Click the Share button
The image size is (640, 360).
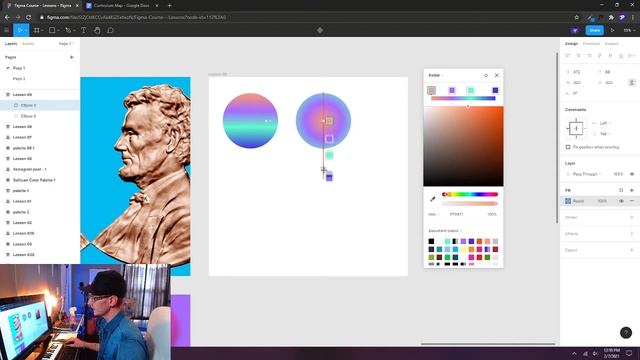pyautogui.click(x=595, y=30)
